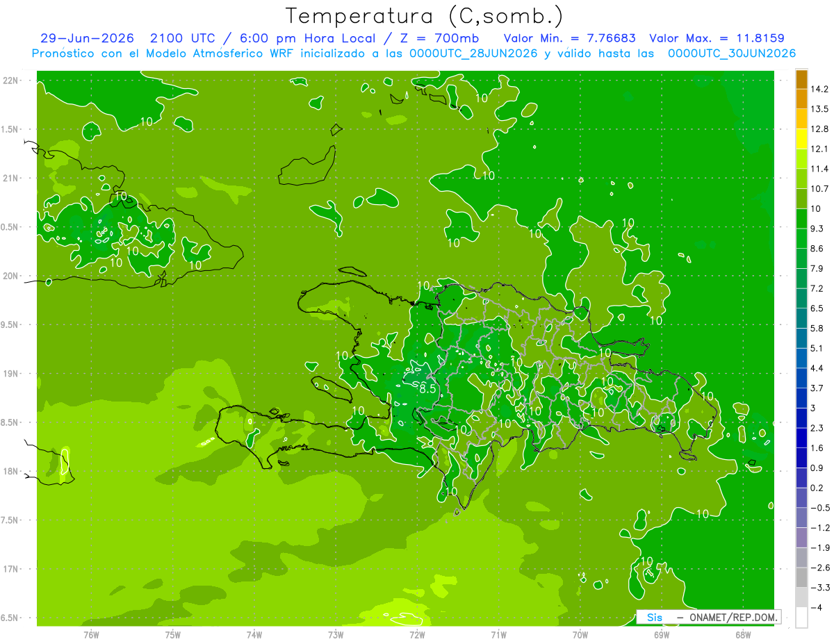
Task: Pick the lime swatch between 11.4 and 12.1
Action: 801,158
